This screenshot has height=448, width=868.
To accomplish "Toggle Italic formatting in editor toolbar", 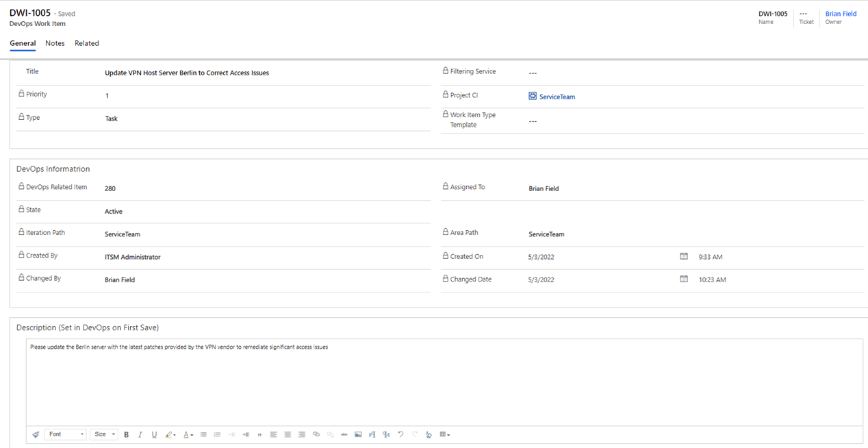I will [x=140, y=434].
